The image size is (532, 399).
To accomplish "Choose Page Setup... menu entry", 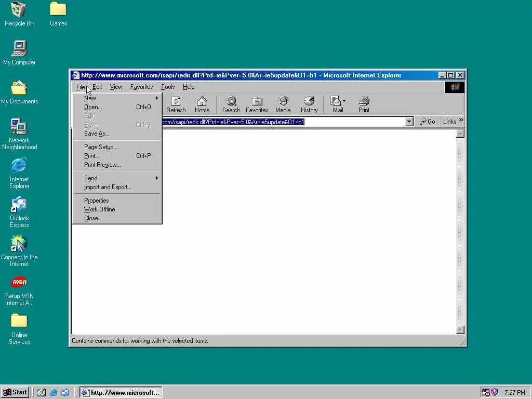I will click(117, 147).
